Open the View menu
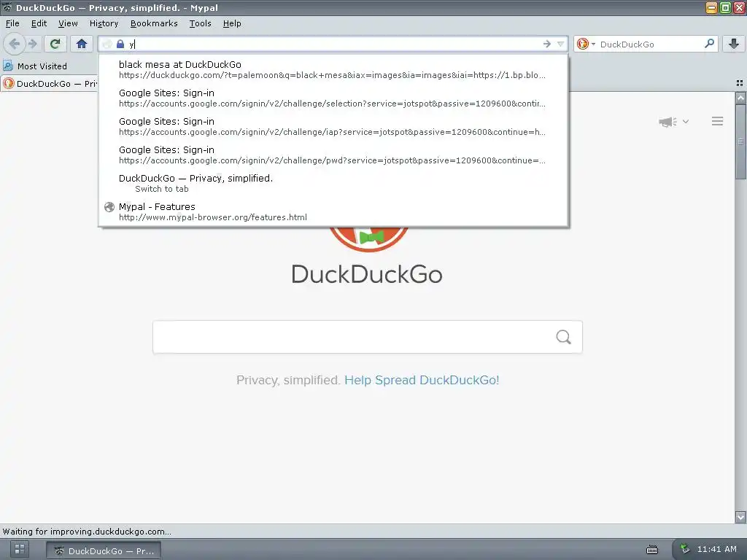 (68, 23)
